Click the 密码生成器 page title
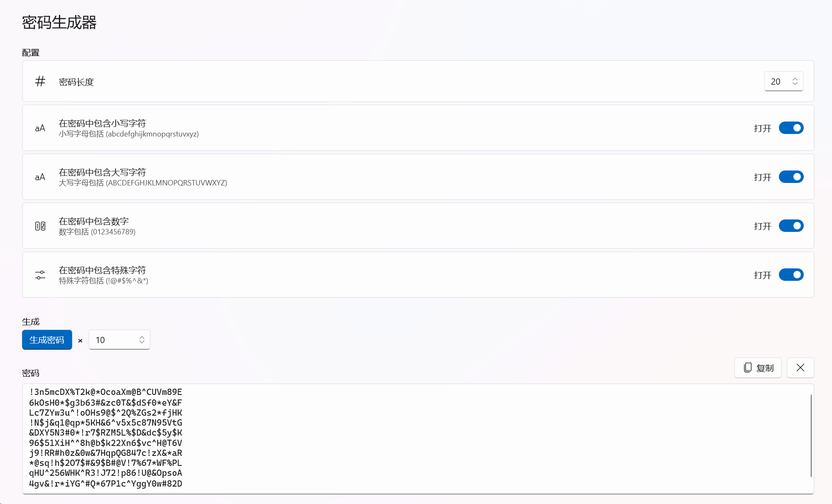The image size is (832, 504). (59, 22)
